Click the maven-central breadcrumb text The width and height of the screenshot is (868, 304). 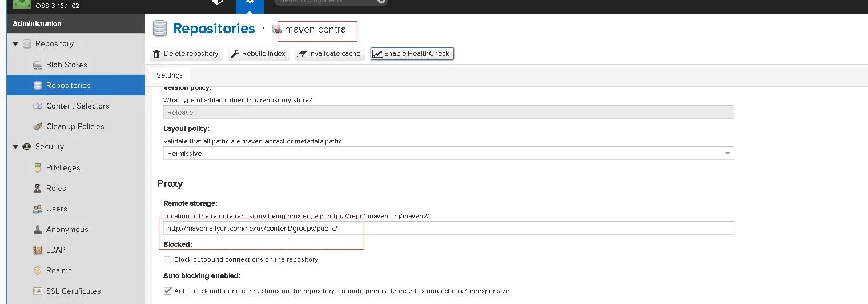pos(316,30)
